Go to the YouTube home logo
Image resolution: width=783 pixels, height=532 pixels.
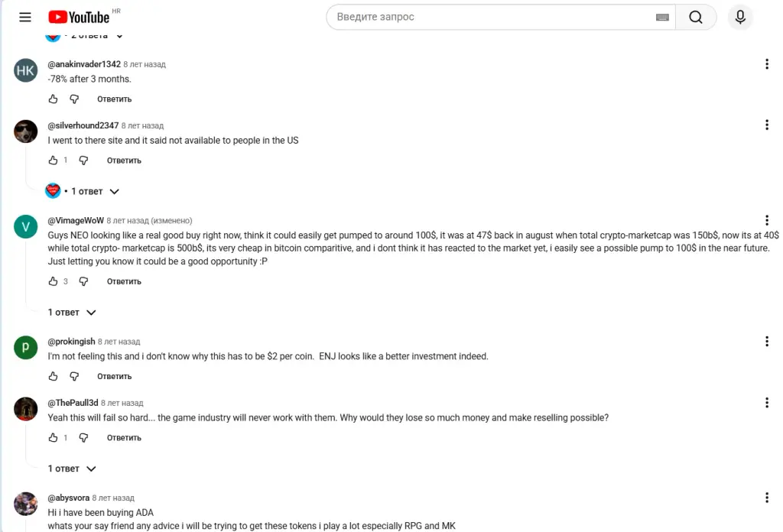[x=79, y=17]
